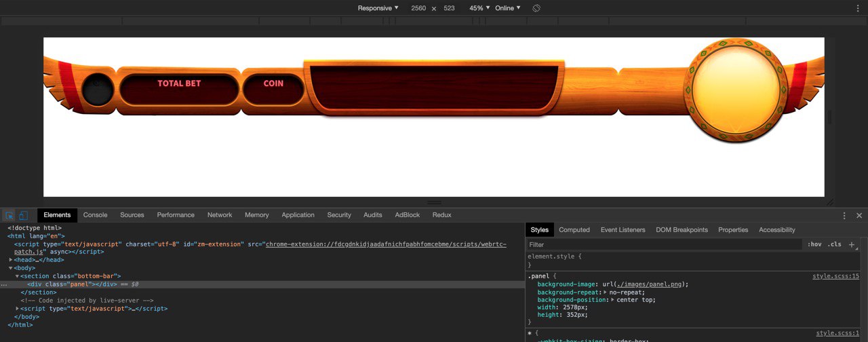Screen dimensions: 868x342
Task: Select the div class panel DOM row
Action: pos(262,284)
